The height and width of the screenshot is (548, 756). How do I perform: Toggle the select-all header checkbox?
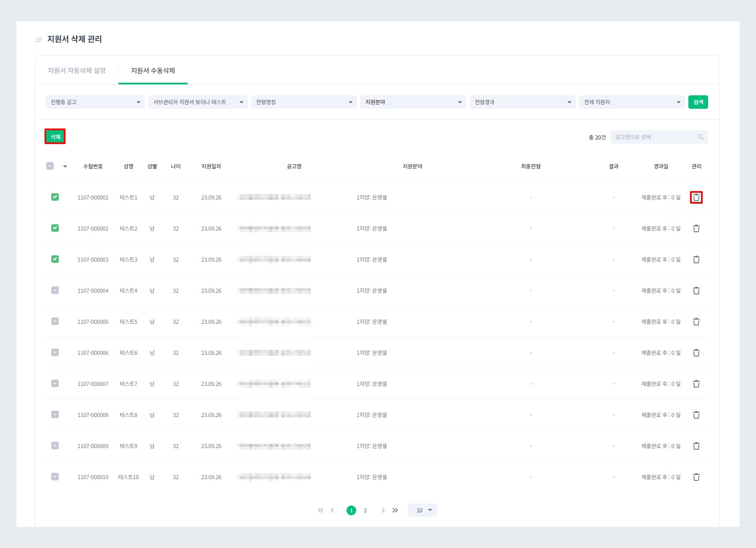point(50,166)
